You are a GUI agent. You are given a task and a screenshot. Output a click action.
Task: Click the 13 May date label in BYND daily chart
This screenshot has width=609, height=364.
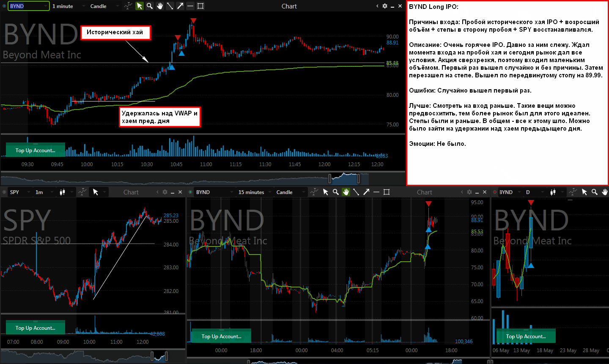pos(521,350)
